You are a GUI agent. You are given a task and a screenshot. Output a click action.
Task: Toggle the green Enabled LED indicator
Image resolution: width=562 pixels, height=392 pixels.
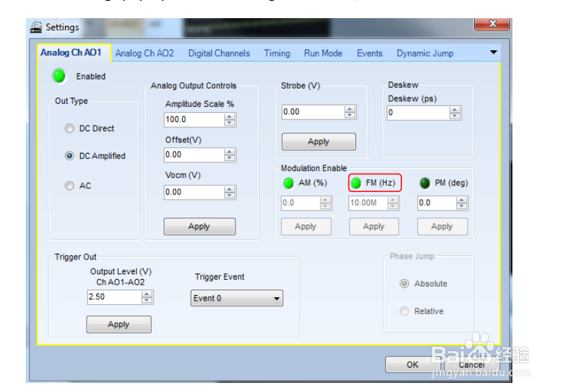pyautogui.click(x=59, y=76)
